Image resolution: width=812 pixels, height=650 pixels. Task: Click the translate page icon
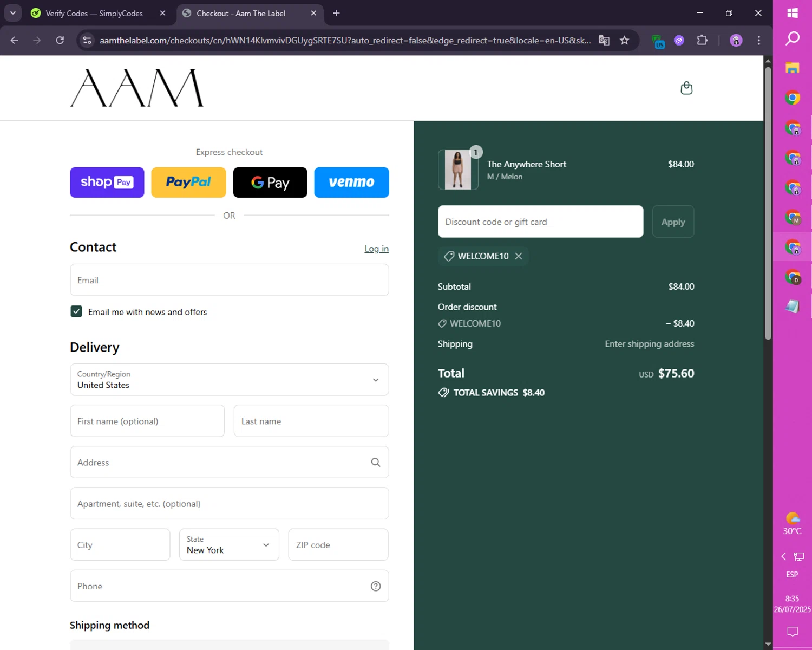[604, 40]
